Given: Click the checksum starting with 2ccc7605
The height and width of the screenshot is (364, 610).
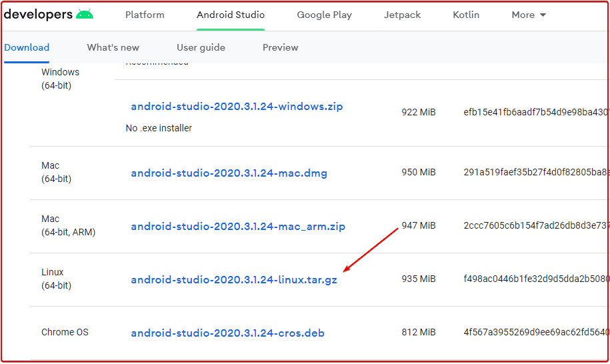Looking at the screenshot, I should (x=535, y=225).
